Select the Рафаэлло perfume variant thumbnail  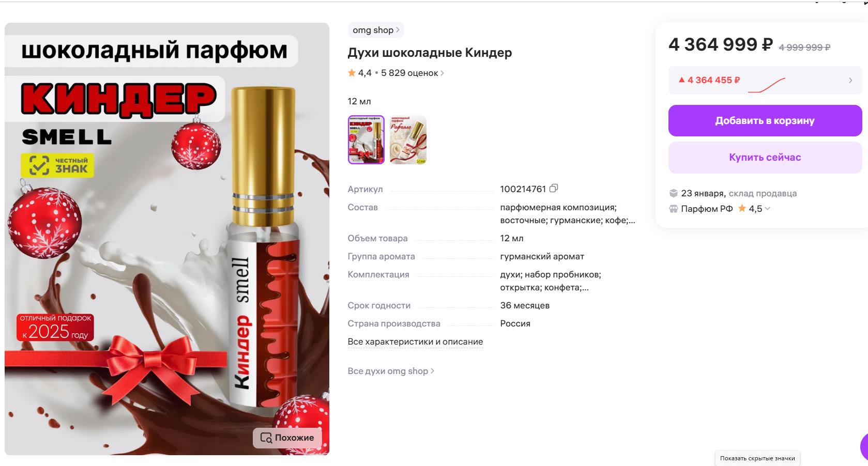[x=408, y=139]
